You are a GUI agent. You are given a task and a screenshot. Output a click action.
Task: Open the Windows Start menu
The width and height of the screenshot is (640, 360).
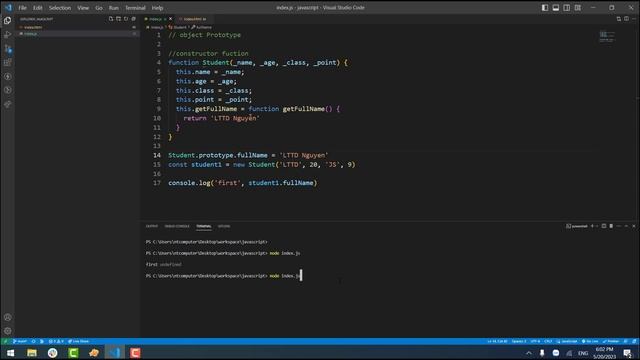pos(11,353)
